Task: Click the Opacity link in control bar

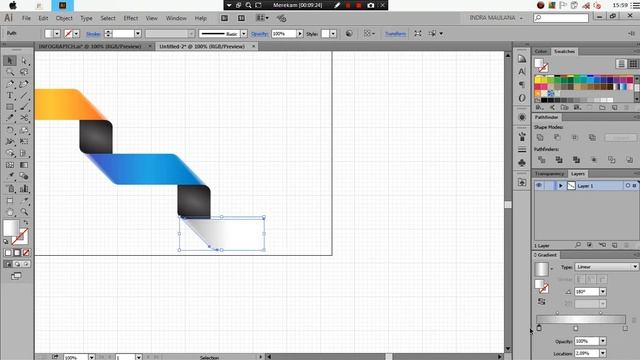Action: point(259,33)
